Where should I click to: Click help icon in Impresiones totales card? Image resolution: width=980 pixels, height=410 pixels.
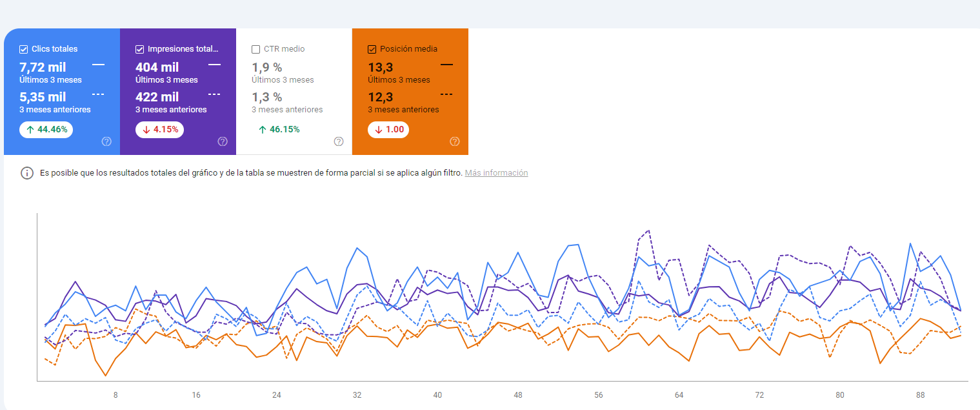223,141
